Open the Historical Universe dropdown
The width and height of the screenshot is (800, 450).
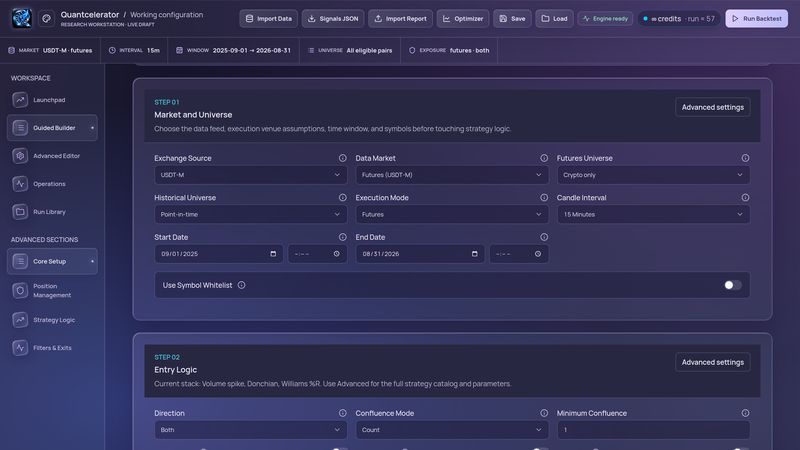pos(251,214)
